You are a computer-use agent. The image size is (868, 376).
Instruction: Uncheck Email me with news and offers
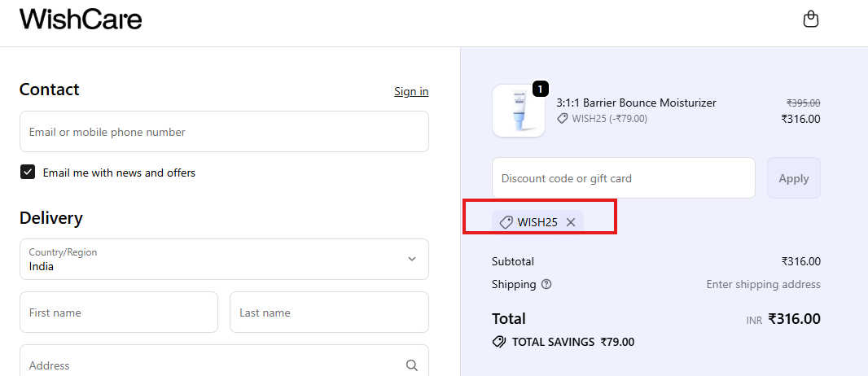pos(28,172)
